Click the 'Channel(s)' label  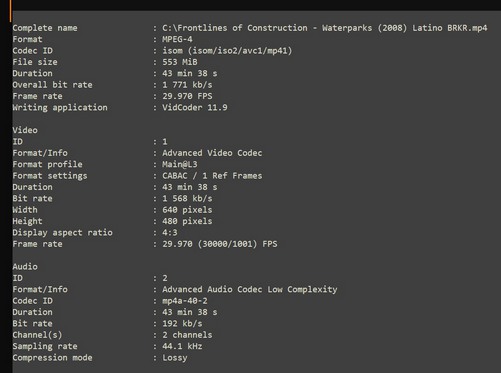pyautogui.click(x=37, y=335)
